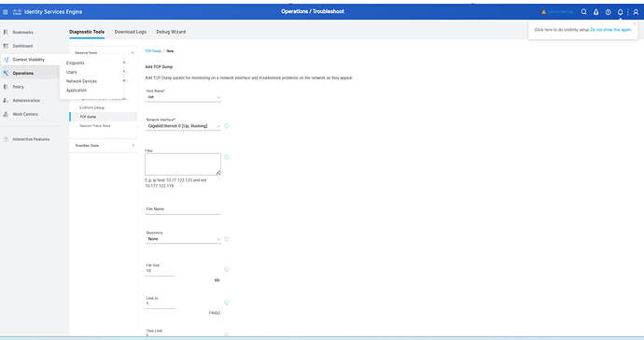Click the Dashboard sidebar icon
Viewport: 644px width, 340px height.
point(6,46)
